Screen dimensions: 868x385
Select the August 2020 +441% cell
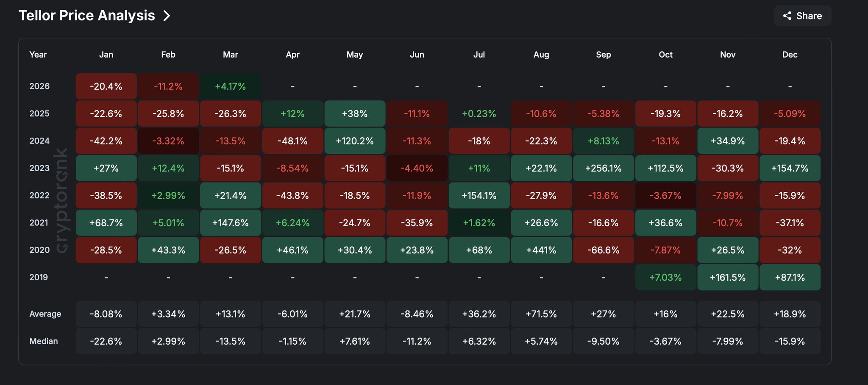541,250
